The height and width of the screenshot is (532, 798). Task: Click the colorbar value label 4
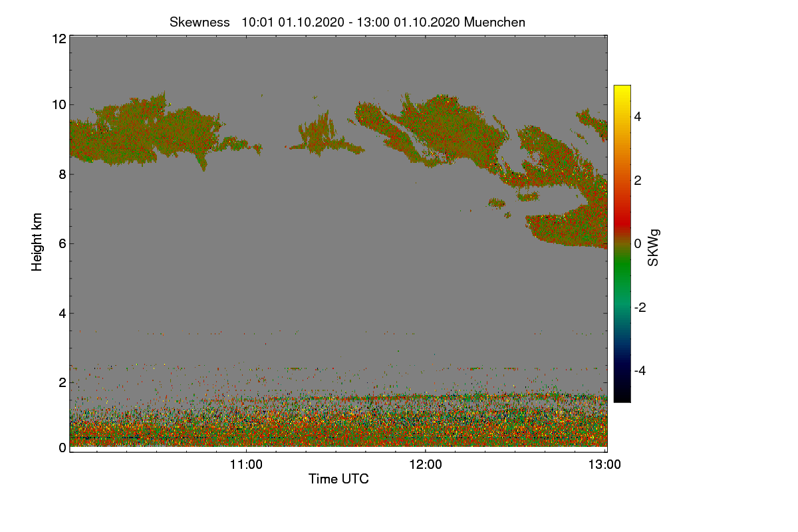[x=638, y=116]
